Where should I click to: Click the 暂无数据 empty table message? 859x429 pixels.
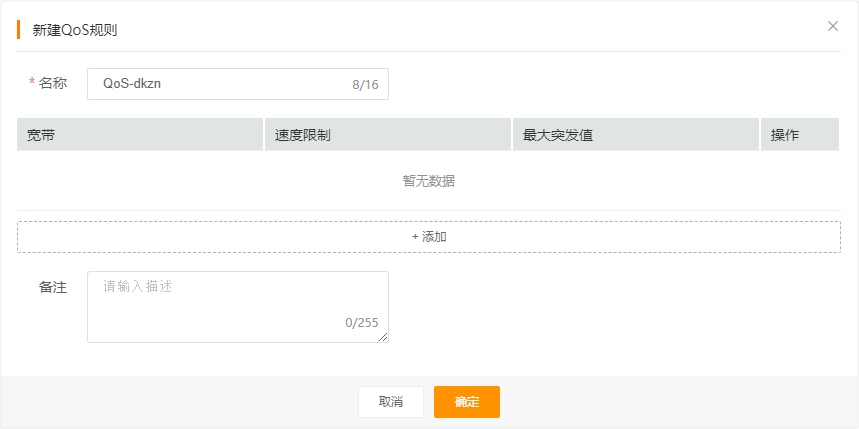(429, 181)
